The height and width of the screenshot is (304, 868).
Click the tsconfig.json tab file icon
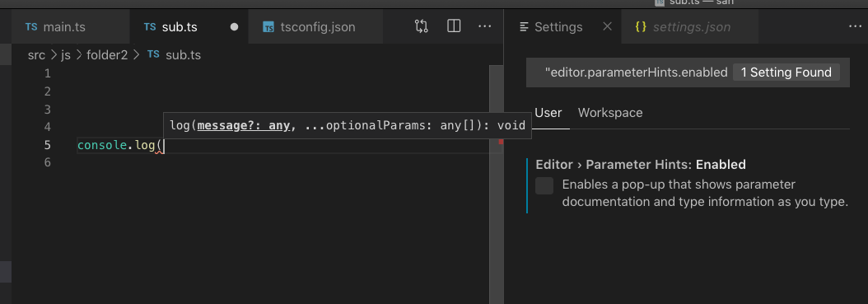click(x=268, y=26)
